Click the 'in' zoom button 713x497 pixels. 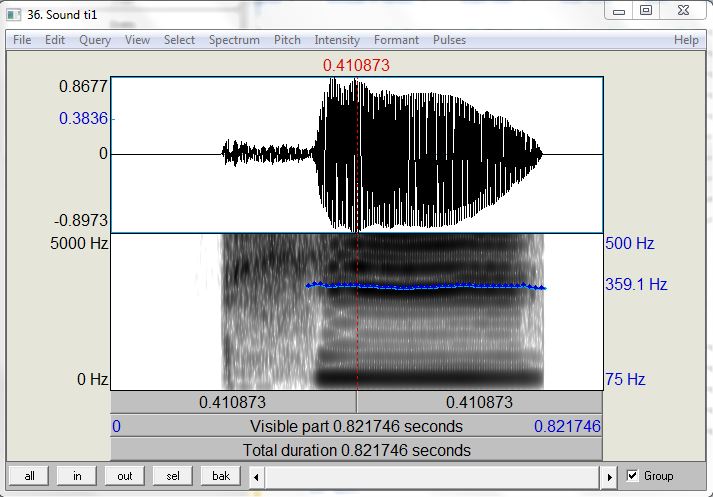pyautogui.click(x=77, y=476)
